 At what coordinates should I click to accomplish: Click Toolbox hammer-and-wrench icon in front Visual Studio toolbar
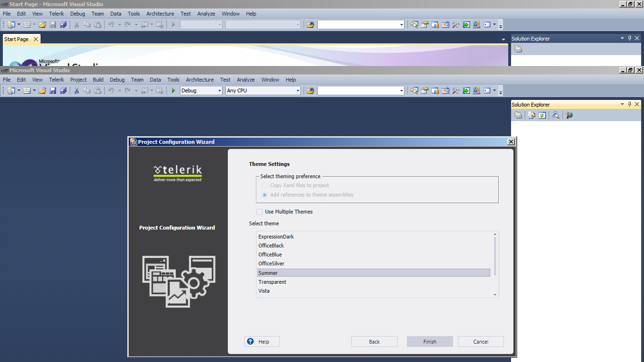[x=456, y=90]
